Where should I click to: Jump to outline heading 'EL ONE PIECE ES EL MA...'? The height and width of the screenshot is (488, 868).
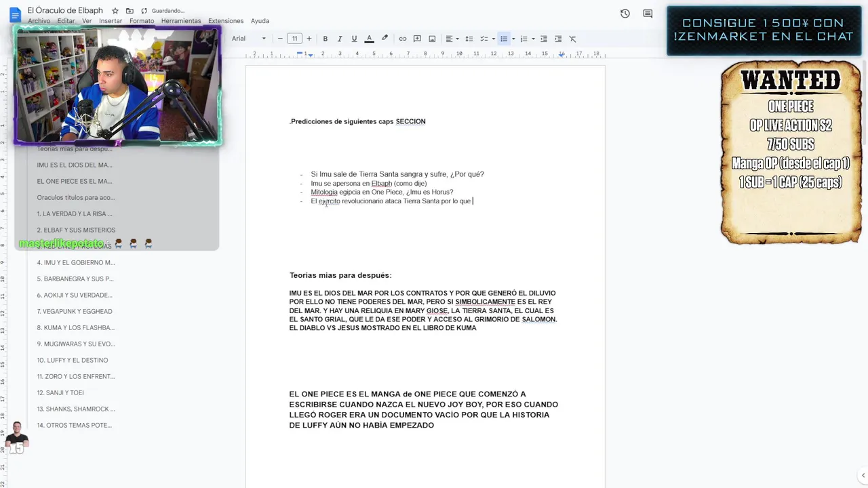pos(75,181)
